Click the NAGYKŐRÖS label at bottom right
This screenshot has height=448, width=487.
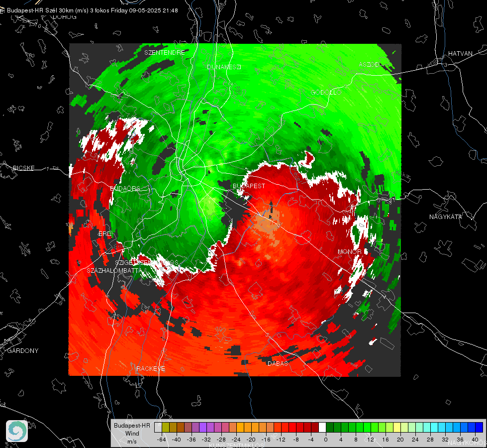tap(467, 443)
